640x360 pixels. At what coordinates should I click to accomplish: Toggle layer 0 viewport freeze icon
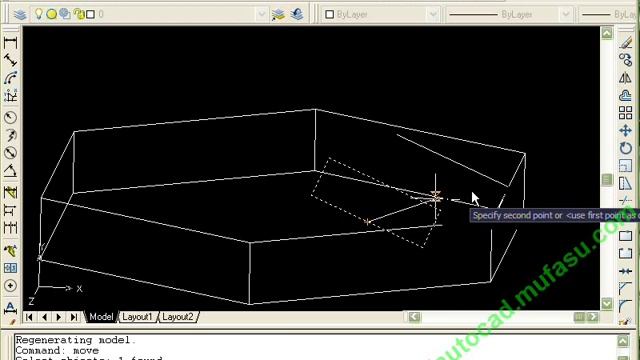tap(64, 14)
